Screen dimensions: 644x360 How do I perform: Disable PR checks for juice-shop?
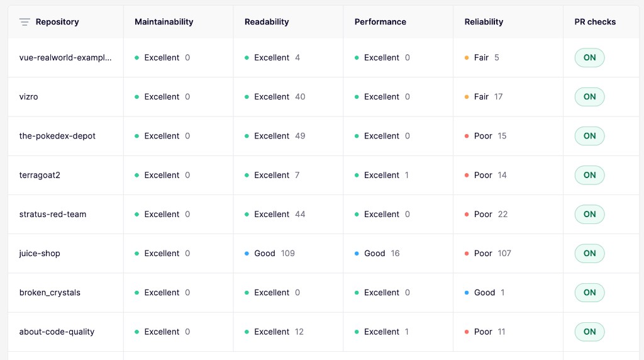coord(589,253)
